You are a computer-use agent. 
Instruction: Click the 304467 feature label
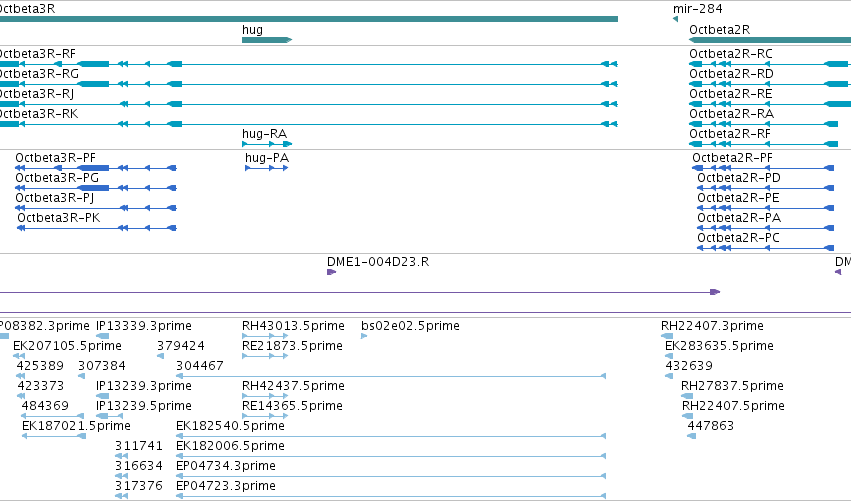coord(200,366)
